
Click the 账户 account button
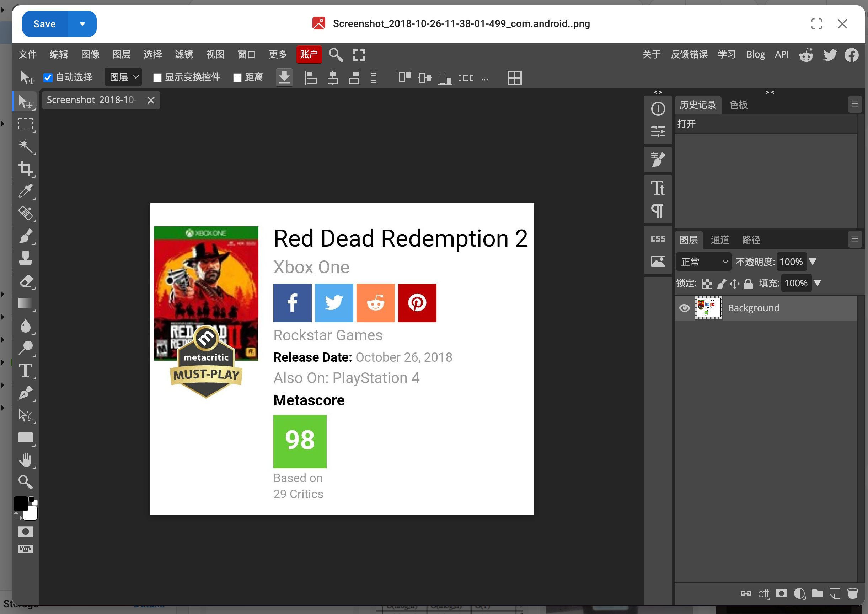coord(309,54)
